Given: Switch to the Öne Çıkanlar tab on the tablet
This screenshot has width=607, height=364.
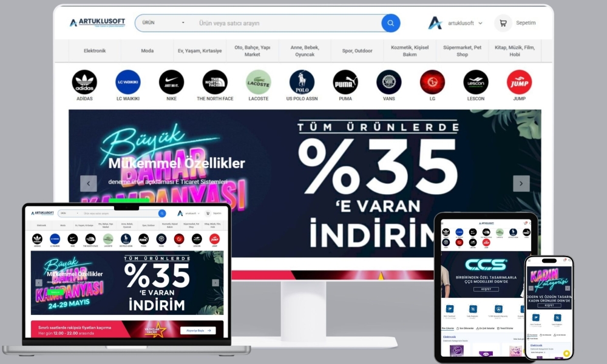Looking at the screenshot, I should (x=448, y=328).
